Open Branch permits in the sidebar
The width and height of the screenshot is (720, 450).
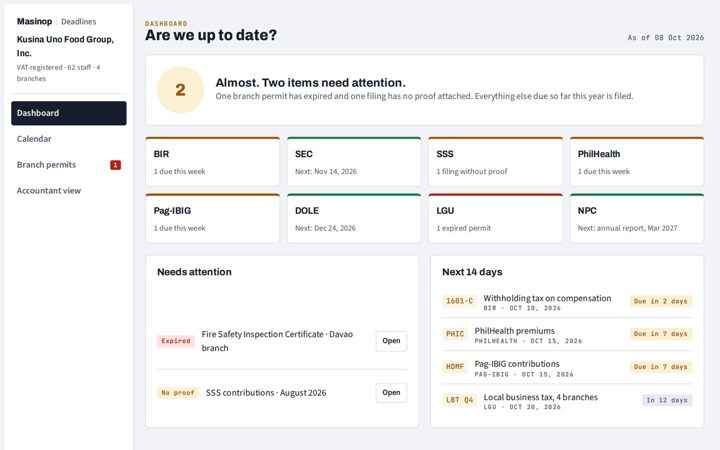(69, 164)
